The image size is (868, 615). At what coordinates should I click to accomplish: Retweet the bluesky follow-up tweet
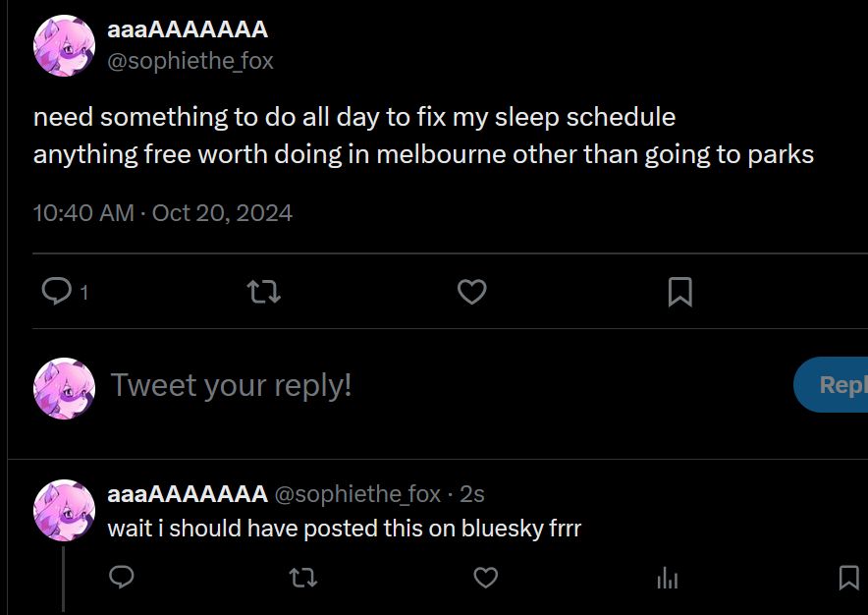(303, 578)
